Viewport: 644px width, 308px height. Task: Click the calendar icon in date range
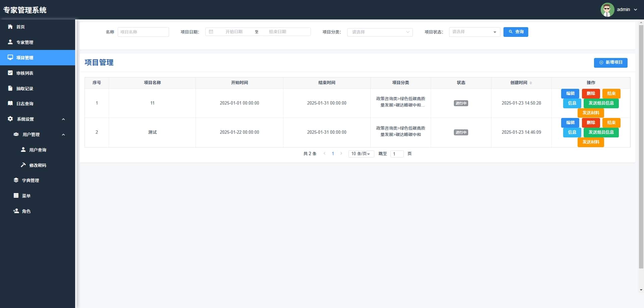(211, 32)
